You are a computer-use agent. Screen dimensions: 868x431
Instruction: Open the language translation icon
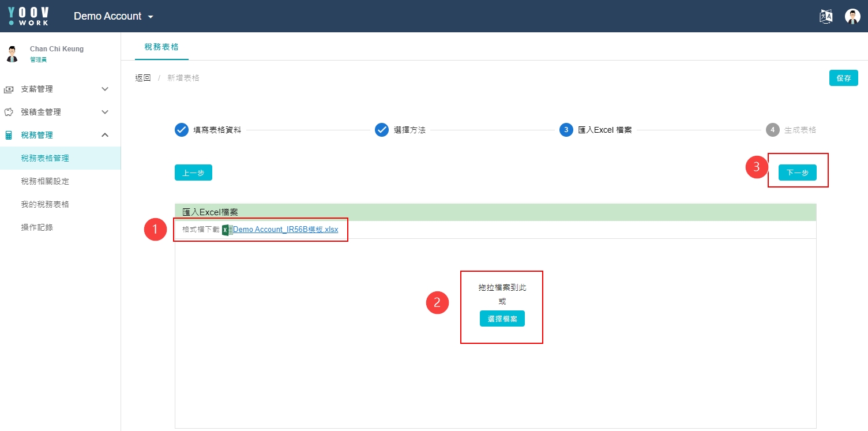(826, 16)
